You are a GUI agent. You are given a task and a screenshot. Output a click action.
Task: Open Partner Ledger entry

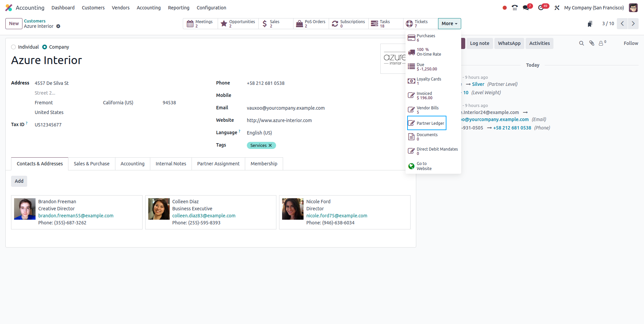(x=427, y=123)
